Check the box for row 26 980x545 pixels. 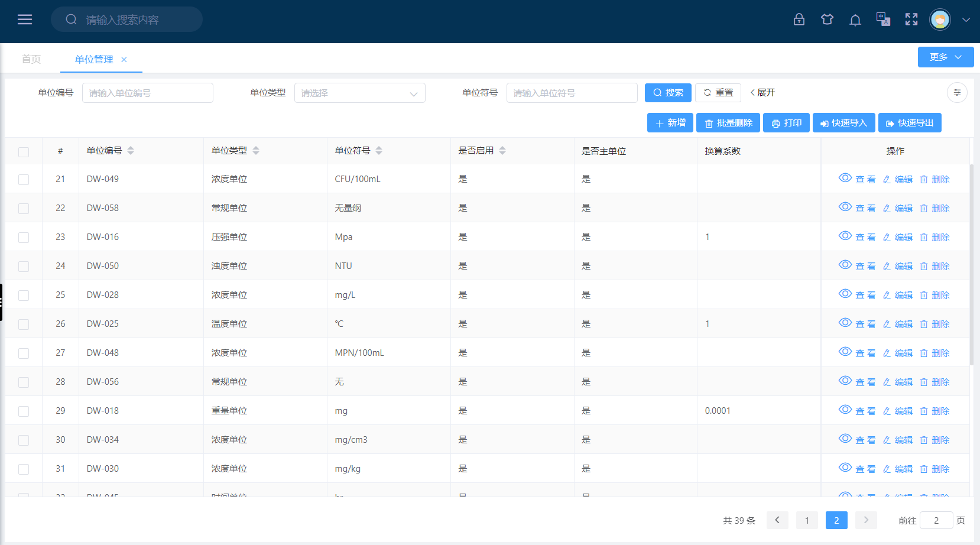[x=24, y=325]
